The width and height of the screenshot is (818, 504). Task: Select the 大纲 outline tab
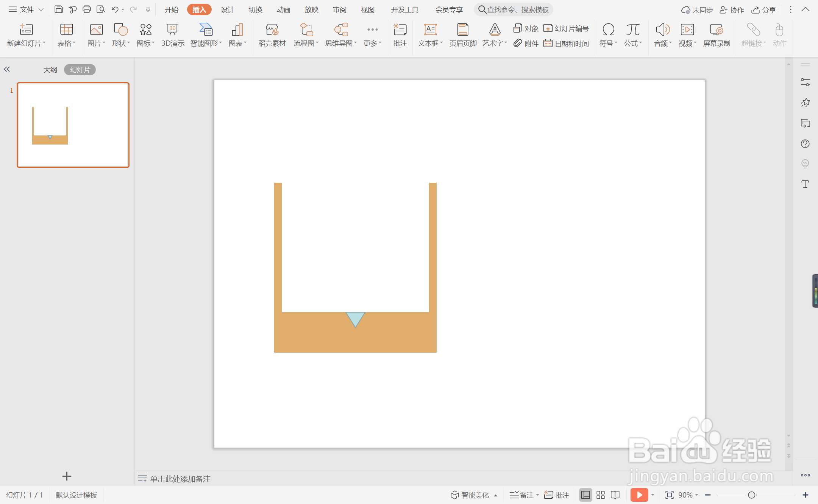pos(50,70)
